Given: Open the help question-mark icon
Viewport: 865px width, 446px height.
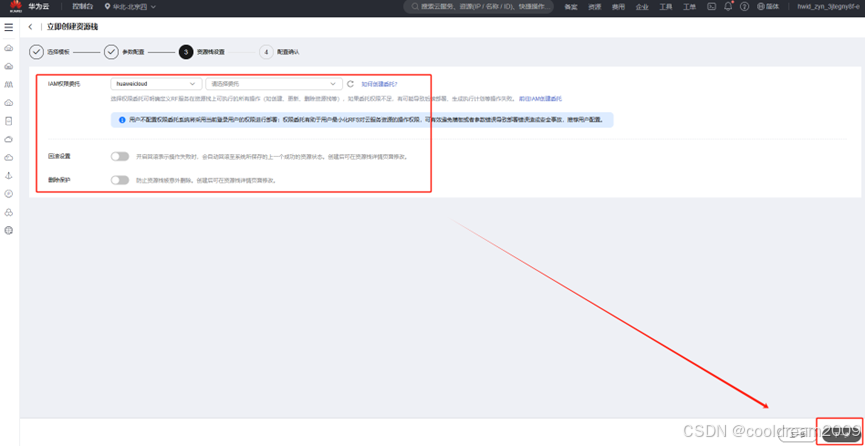Looking at the screenshot, I should tap(744, 7).
